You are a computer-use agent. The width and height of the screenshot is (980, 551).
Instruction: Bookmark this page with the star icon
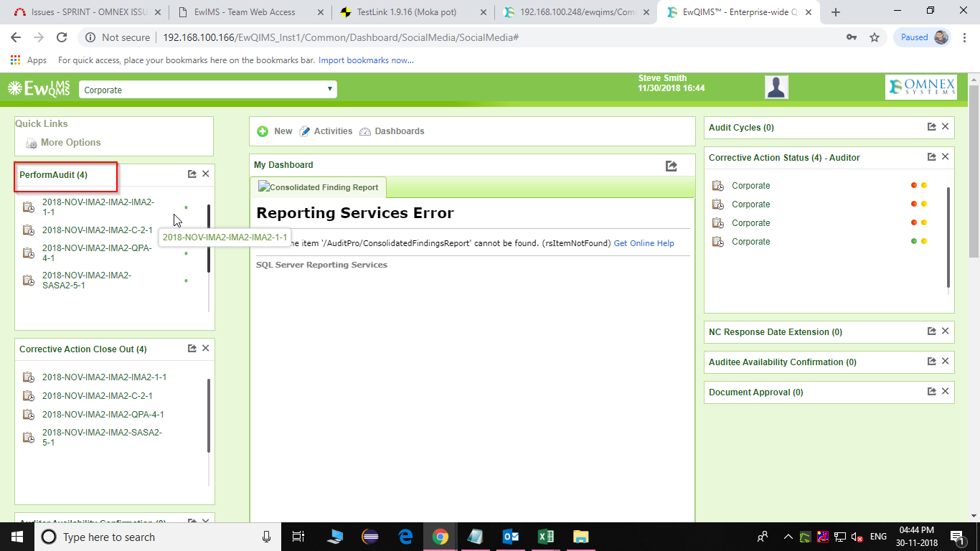tap(875, 37)
